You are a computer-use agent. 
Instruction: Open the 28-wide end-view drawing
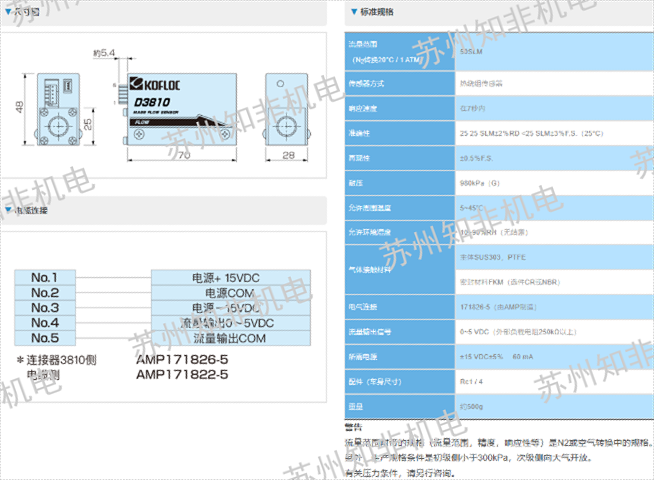tap(287, 109)
